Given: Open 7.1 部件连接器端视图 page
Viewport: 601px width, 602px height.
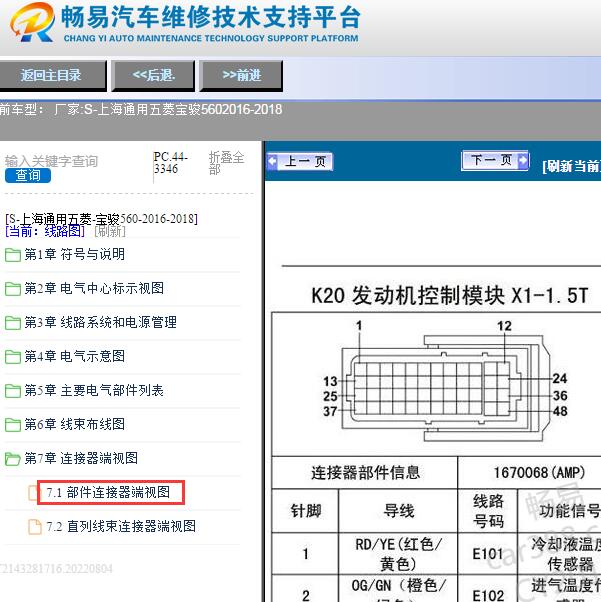Looking at the screenshot, I should click(108, 492).
